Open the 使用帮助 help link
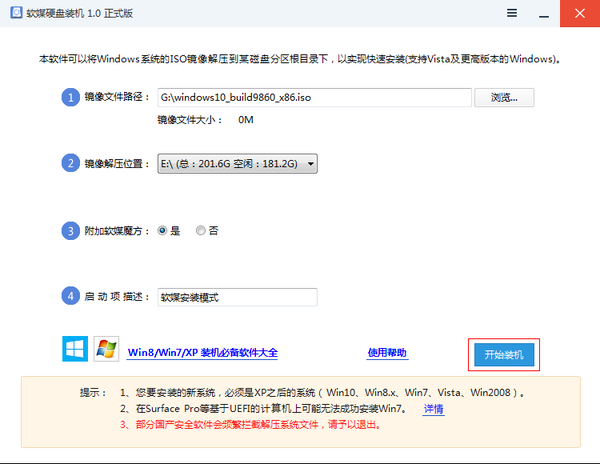This screenshot has width=600, height=464. click(x=387, y=353)
